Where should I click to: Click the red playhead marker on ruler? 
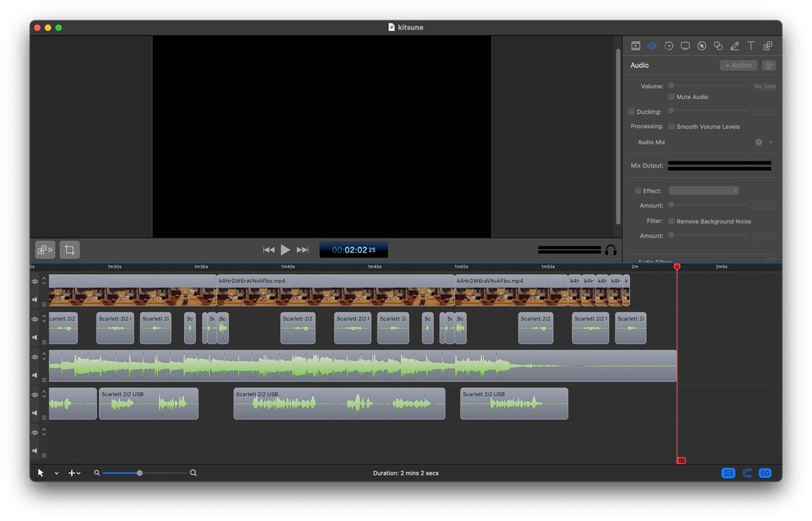pyautogui.click(x=677, y=267)
